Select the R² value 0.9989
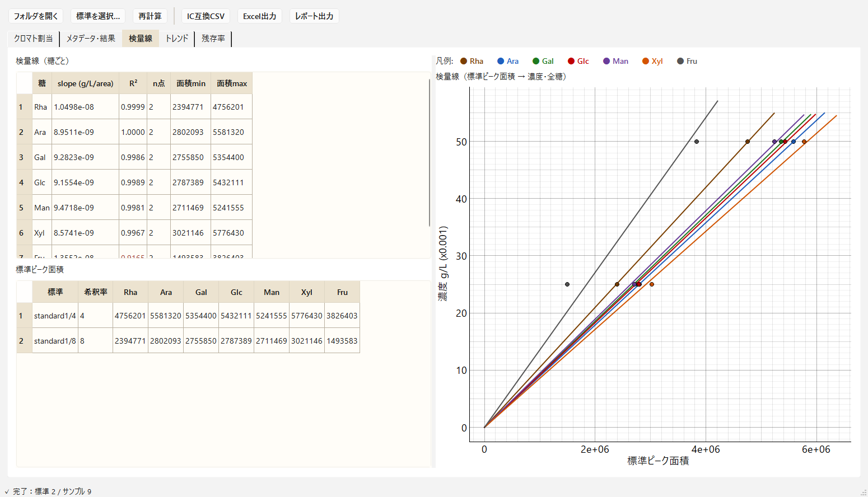 (133, 182)
